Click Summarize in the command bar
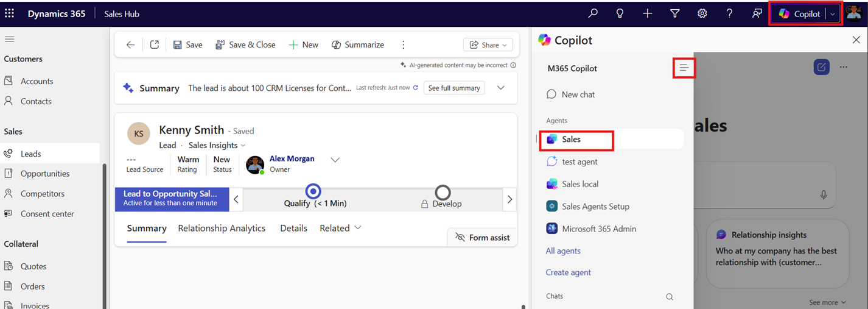Screen dimensions: 868x309 tap(358, 44)
